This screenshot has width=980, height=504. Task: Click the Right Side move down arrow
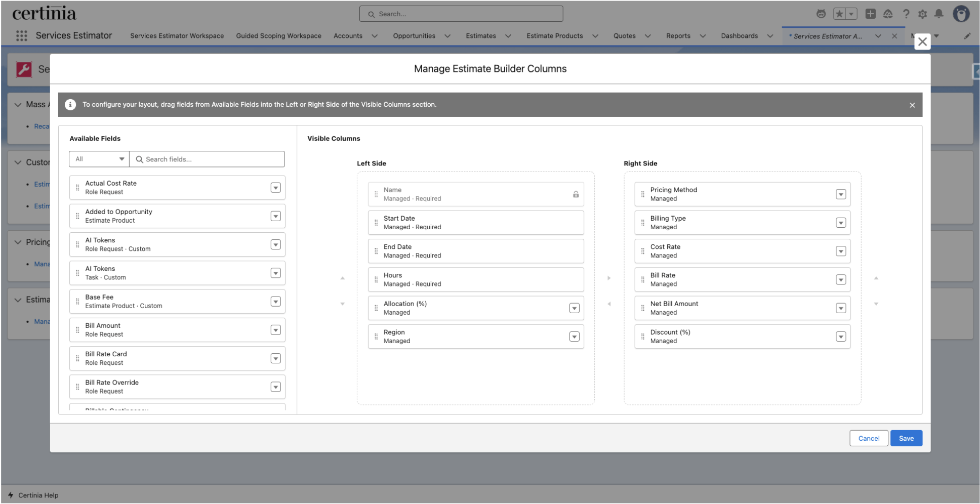click(x=876, y=304)
